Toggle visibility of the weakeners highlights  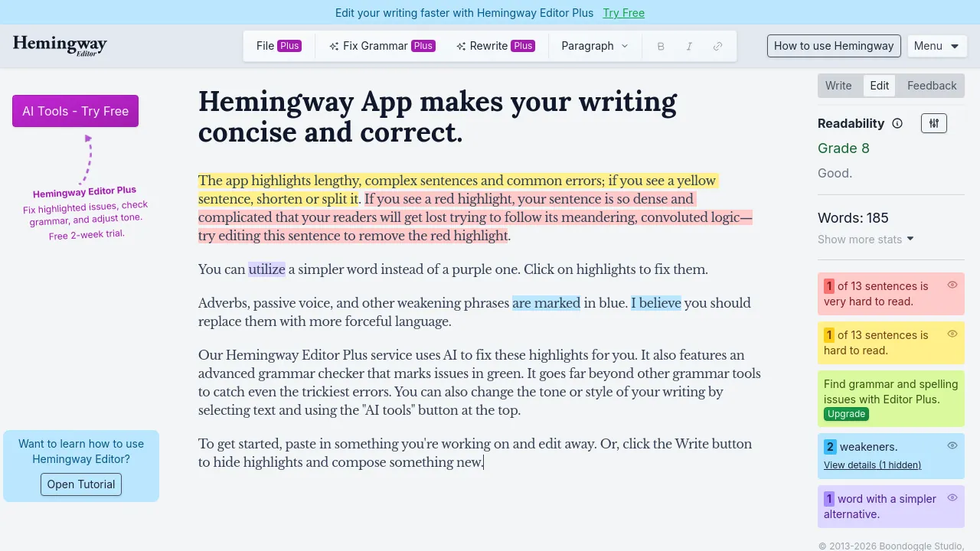(952, 445)
